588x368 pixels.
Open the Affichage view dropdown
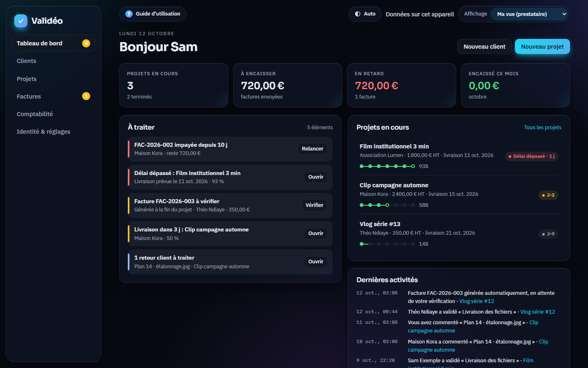click(x=530, y=14)
